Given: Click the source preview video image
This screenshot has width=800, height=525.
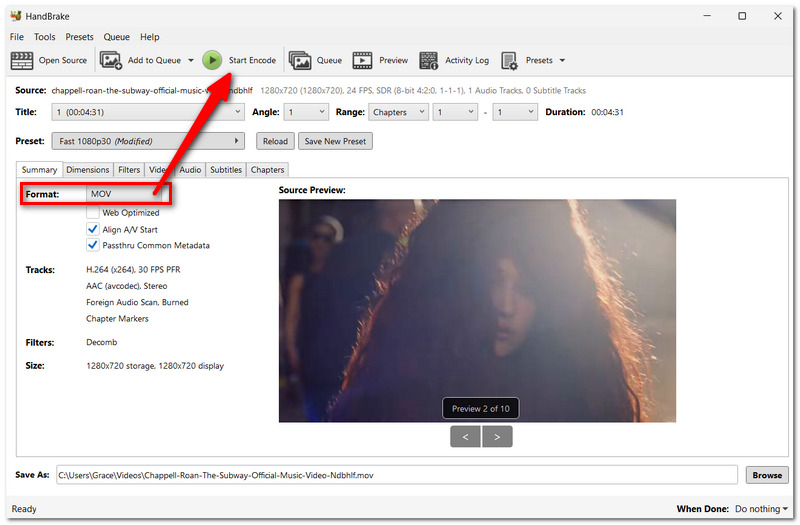Looking at the screenshot, I should tap(477, 311).
